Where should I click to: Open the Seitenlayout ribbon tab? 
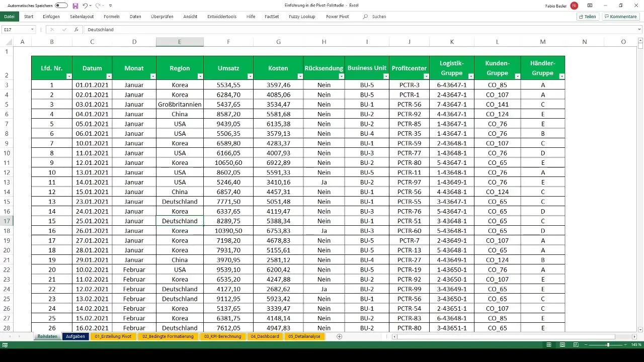tap(82, 17)
